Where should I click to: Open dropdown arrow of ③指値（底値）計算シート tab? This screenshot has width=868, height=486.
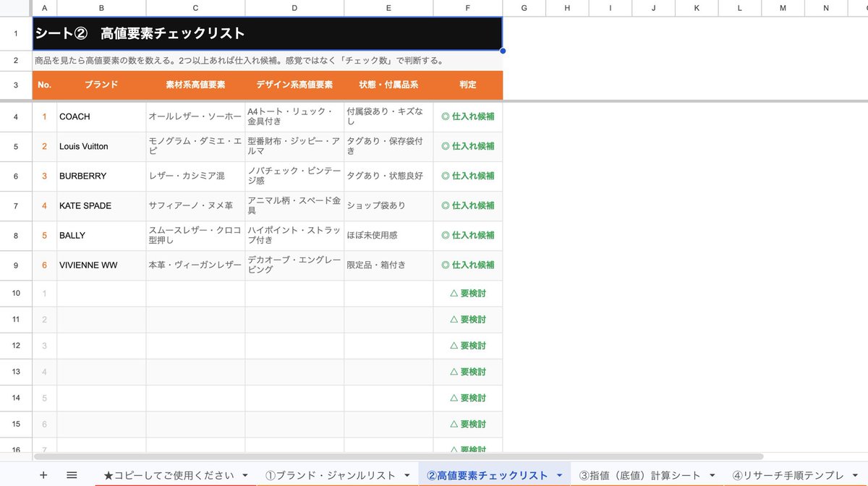(x=712, y=475)
